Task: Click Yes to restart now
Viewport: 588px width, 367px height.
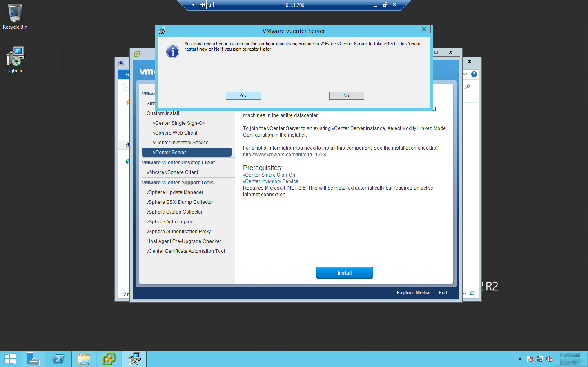Action: click(243, 96)
